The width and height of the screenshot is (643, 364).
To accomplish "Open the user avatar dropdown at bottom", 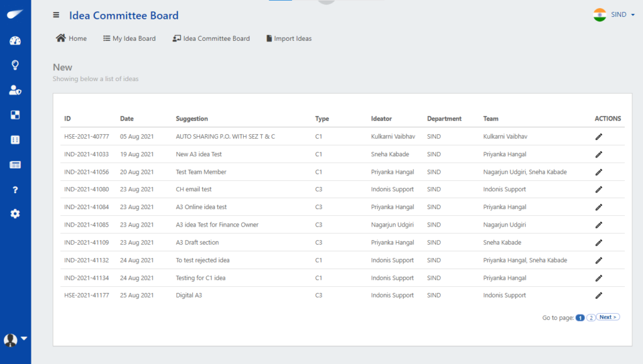I will tap(15, 340).
